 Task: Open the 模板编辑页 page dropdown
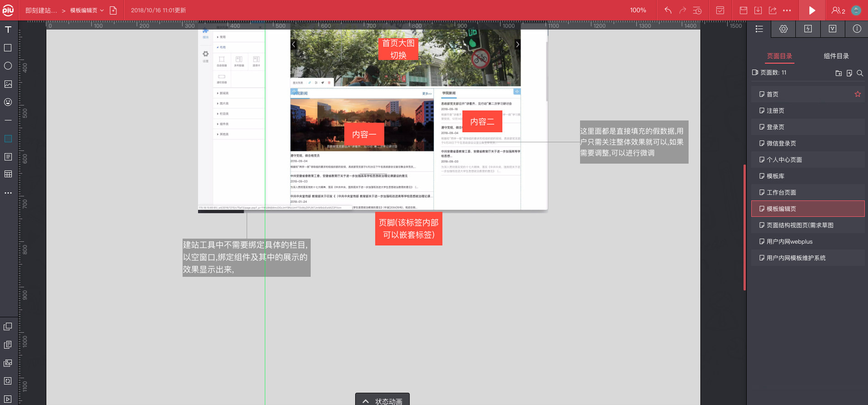pyautogui.click(x=87, y=10)
